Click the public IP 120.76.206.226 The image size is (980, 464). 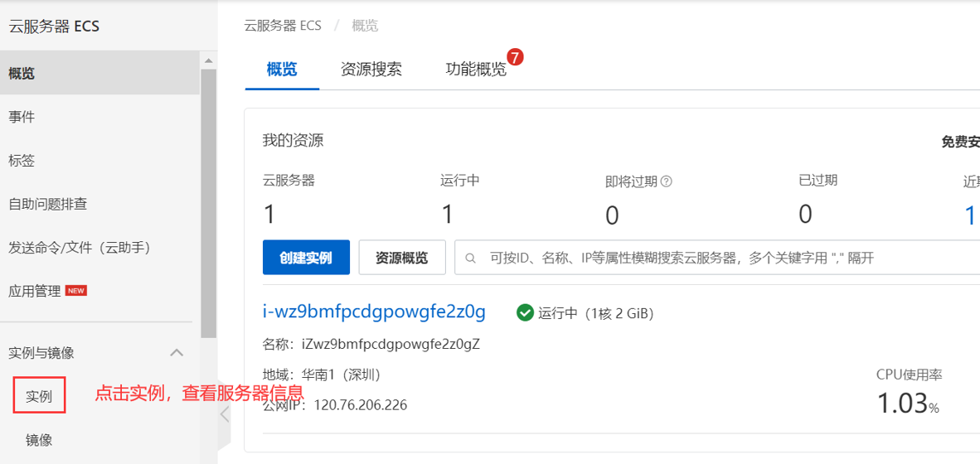pyautogui.click(x=361, y=405)
